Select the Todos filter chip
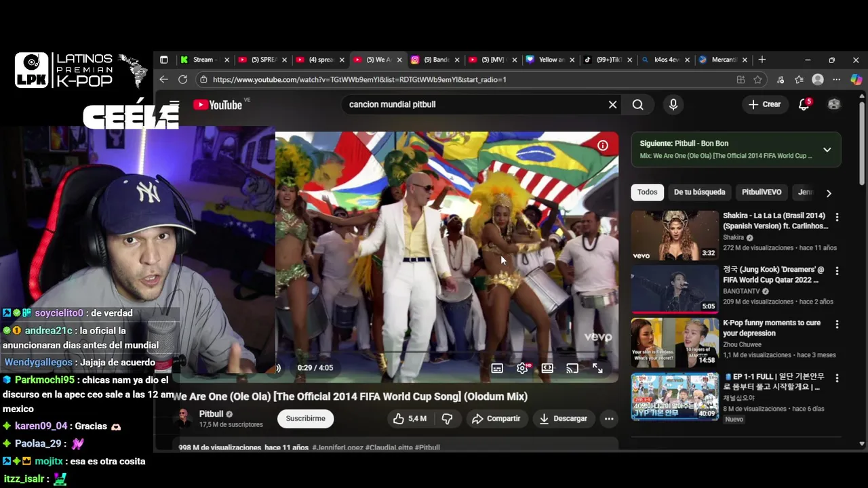 pos(647,192)
